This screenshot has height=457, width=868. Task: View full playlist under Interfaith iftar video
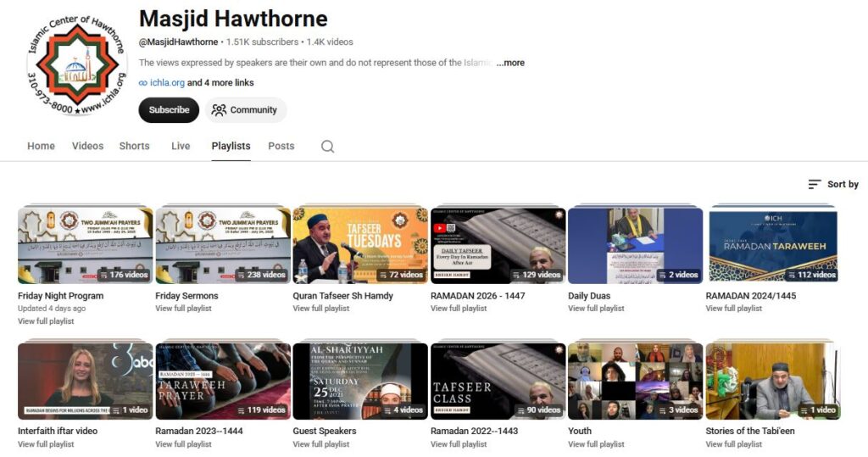pyautogui.click(x=46, y=444)
